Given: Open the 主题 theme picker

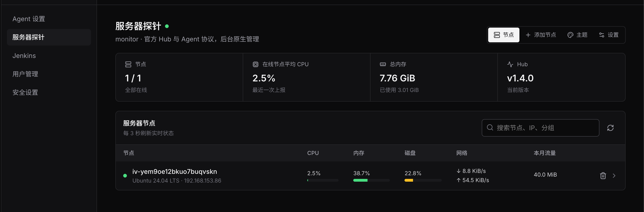Looking at the screenshot, I should (577, 35).
